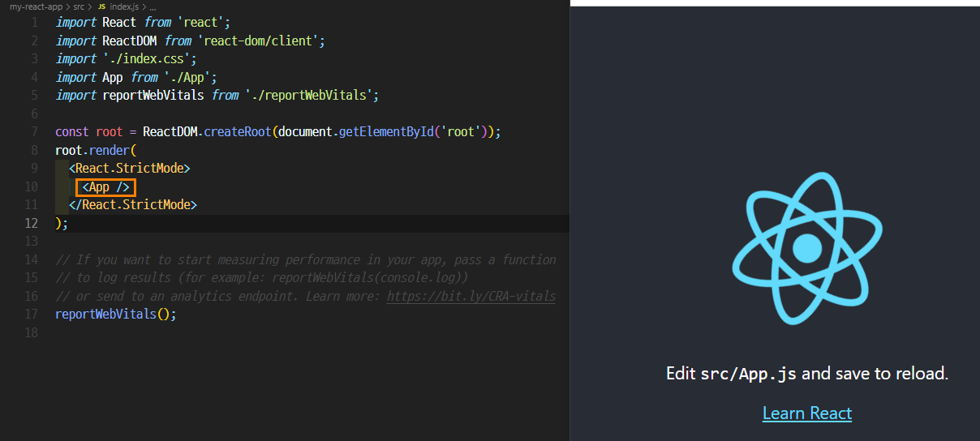Follow the Learn React link
Viewport: 980px width, 441px height.
[807, 413]
